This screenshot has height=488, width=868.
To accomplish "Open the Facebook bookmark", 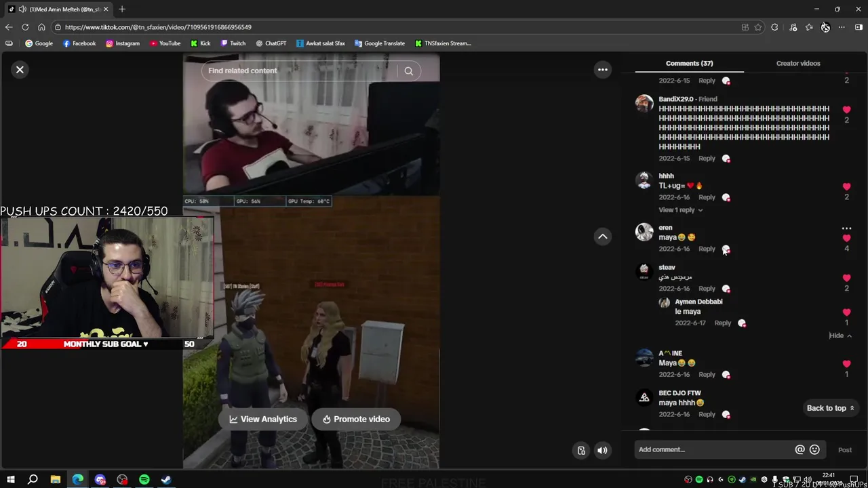I will 79,43.
